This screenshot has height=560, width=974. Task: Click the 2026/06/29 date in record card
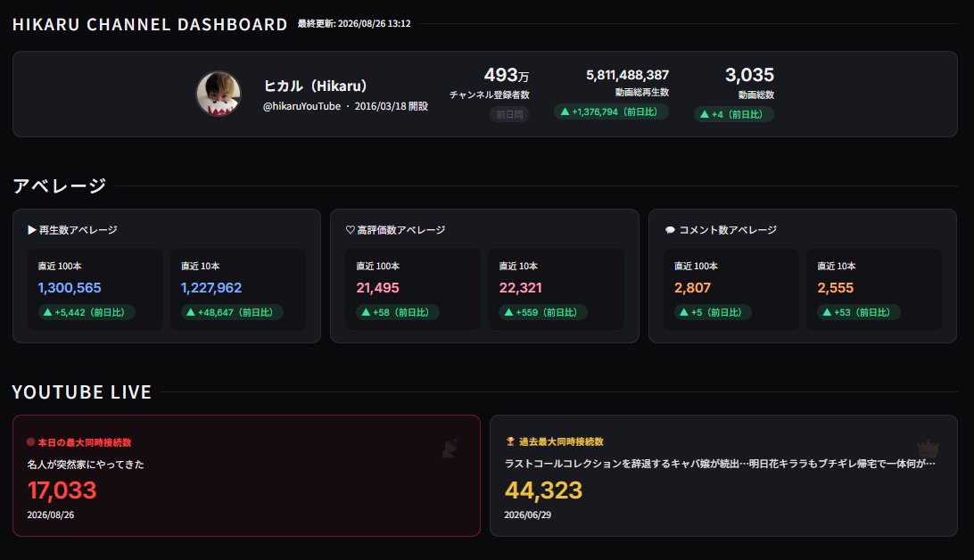pyautogui.click(x=527, y=515)
